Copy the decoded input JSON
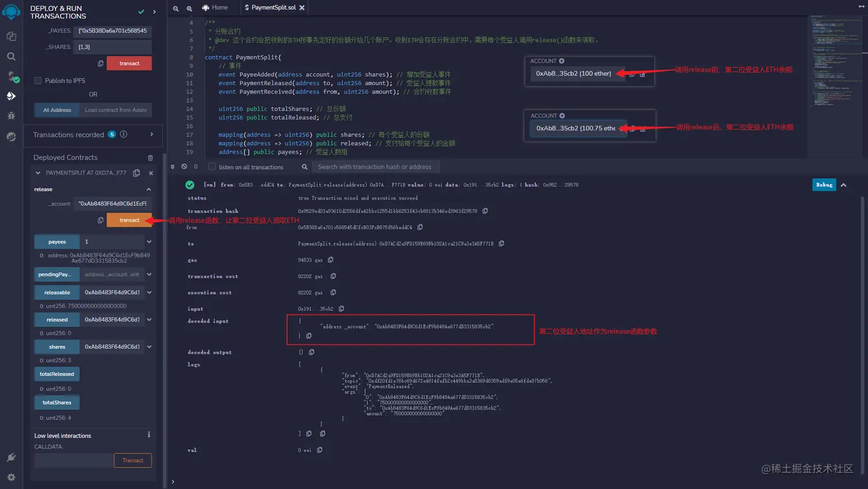The image size is (868, 489). tap(309, 336)
